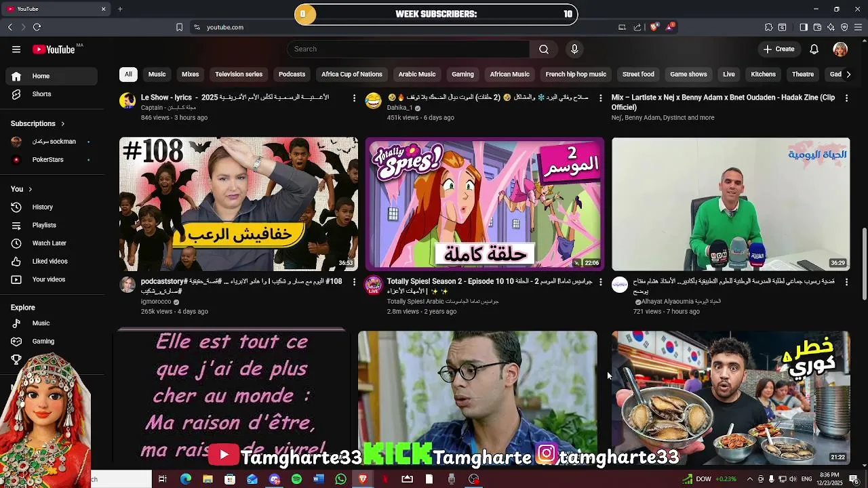Select the Street food filter chip

(638, 75)
